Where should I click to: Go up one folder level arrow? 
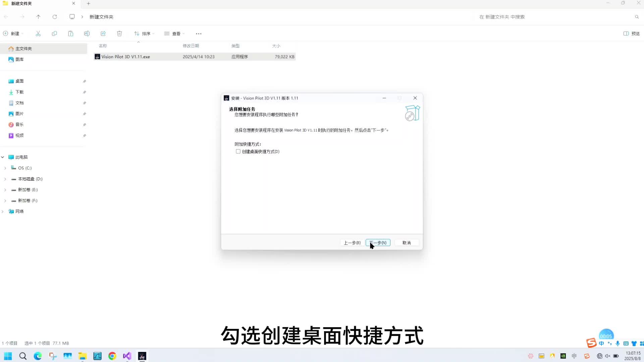tap(38, 17)
